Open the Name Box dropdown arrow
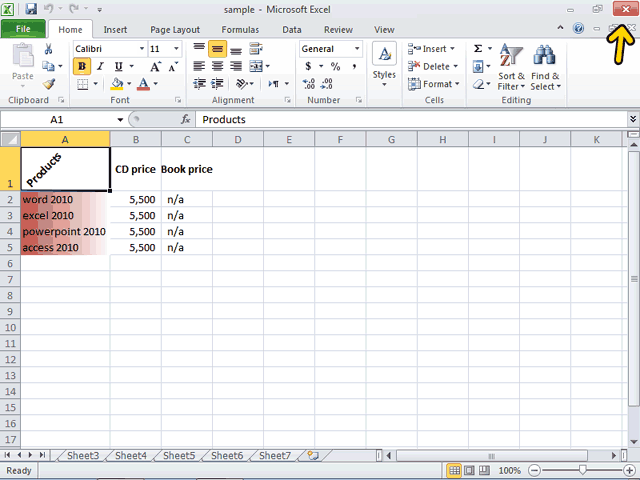 (120, 120)
